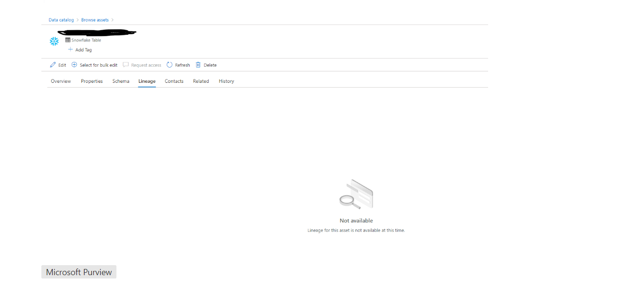
Task: Click the pencil Edit icon
Action: click(x=53, y=65)
